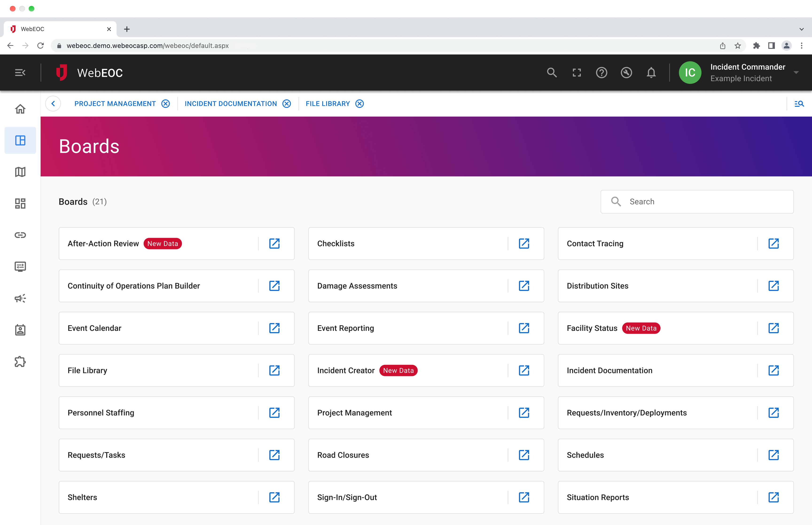812x525 pixels.
Task: Open the contact badge icon in sidebar
Action: point(20,330)
